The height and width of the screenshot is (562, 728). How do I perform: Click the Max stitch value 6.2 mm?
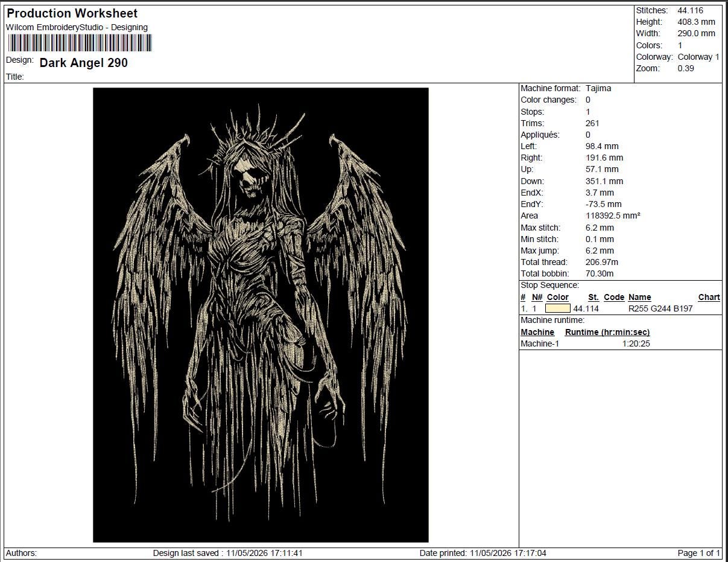point(600,228)
